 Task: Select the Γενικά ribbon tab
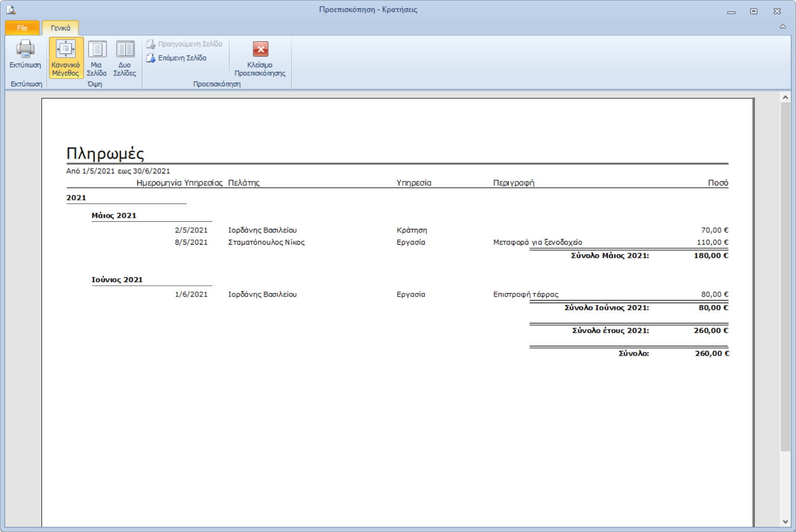[x=61, y=28]
